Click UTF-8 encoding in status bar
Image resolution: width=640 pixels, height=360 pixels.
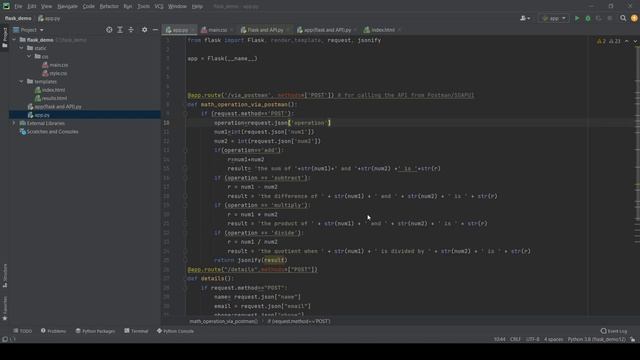pyautogui.click(x=532, y=340)
